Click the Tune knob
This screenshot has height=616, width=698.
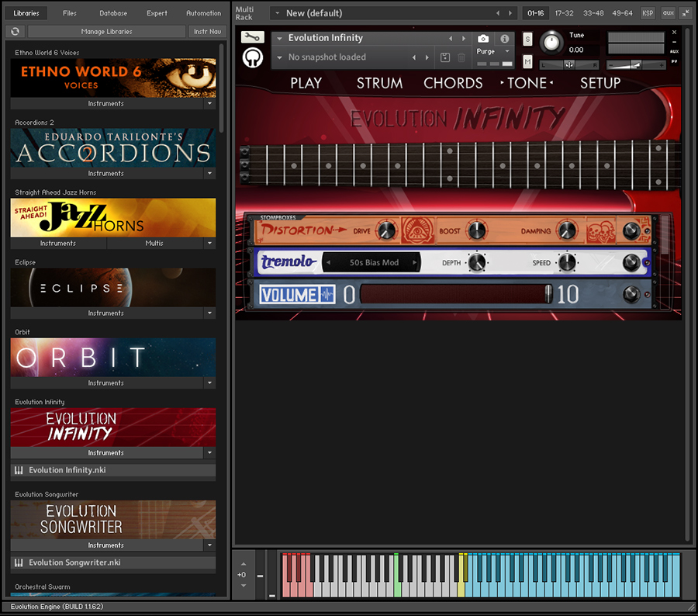551,43
